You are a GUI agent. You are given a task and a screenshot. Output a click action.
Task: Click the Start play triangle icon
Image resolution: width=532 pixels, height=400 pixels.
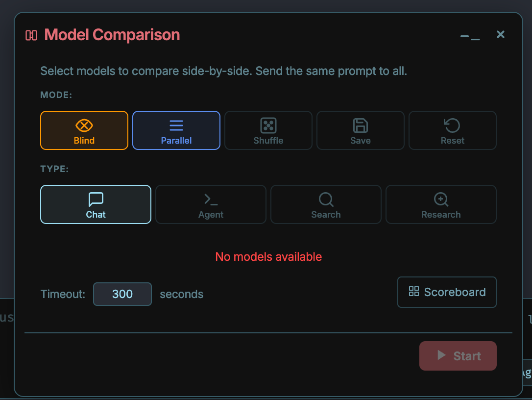coord(441,355)
